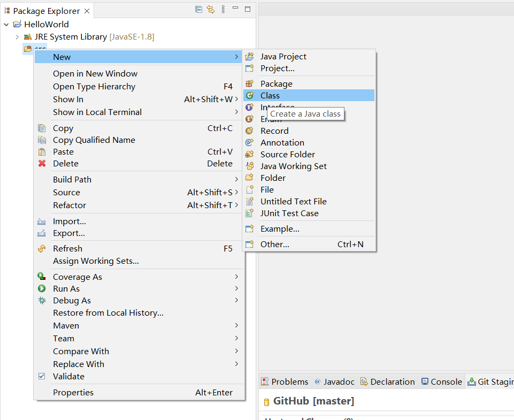Expand the New submenu arrow
This screenshot has height=420, width=514.
236,57
